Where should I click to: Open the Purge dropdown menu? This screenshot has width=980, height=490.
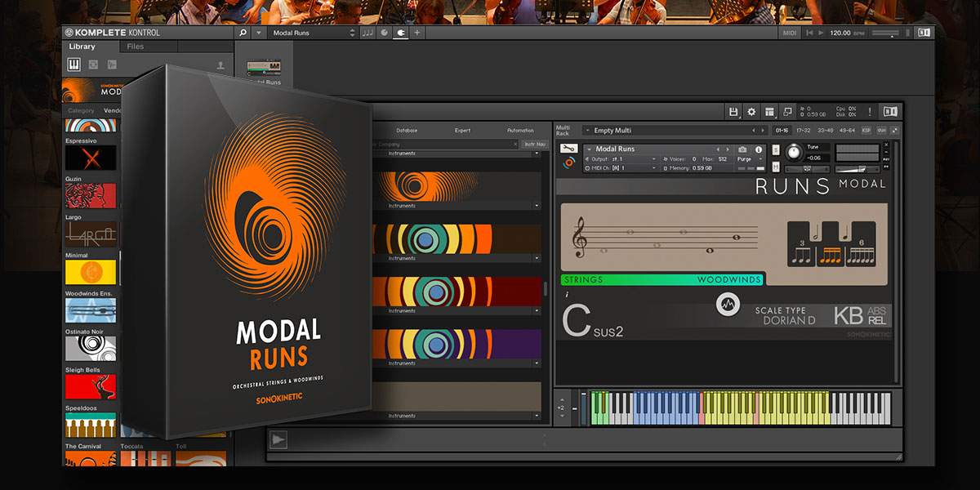748,159
